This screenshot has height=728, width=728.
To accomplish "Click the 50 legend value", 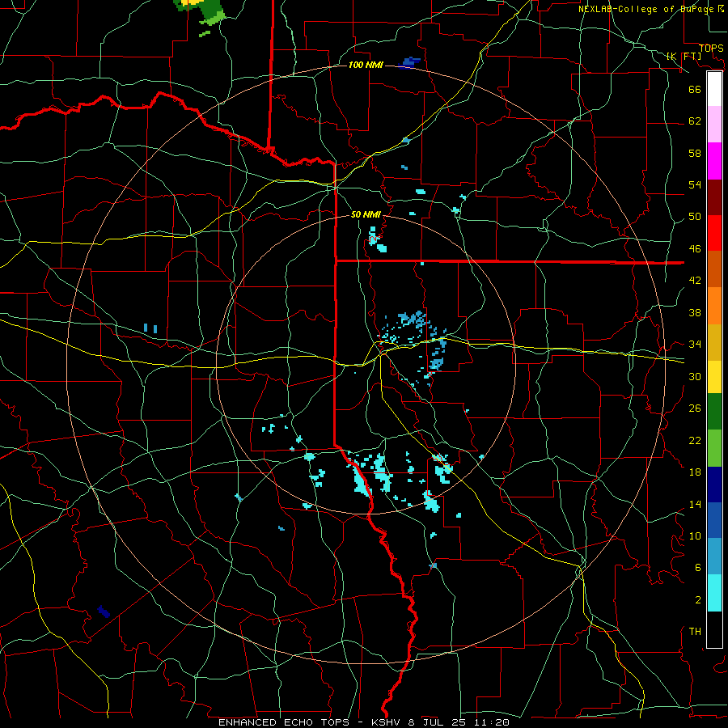I will click(x=695, y=217).
